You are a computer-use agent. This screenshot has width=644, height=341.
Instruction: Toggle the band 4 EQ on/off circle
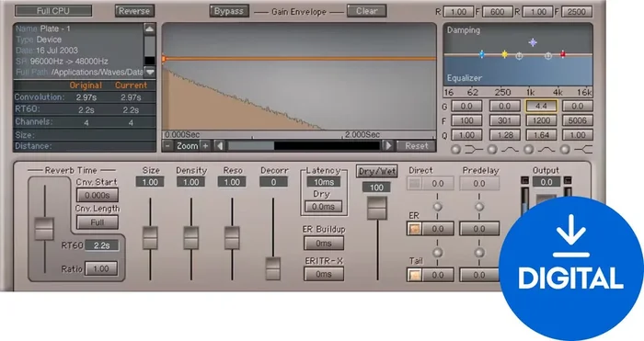click(x=565, y=150)
